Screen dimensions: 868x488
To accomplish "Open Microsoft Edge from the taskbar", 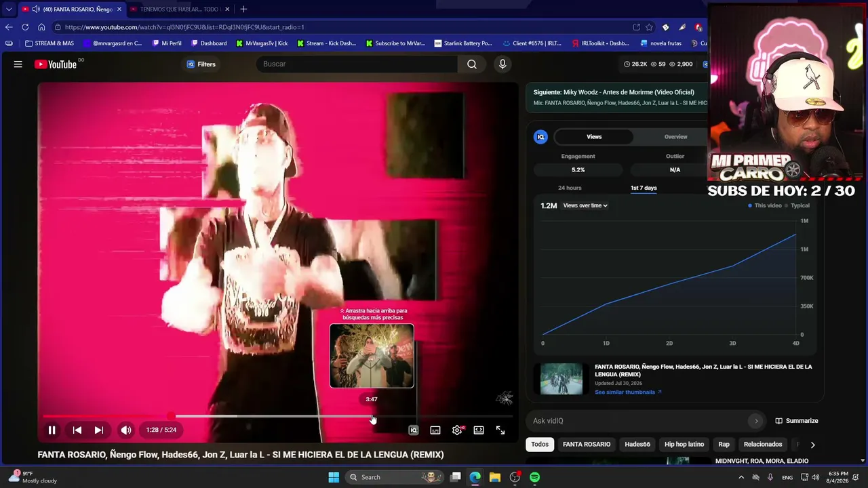I will point(475,477).
